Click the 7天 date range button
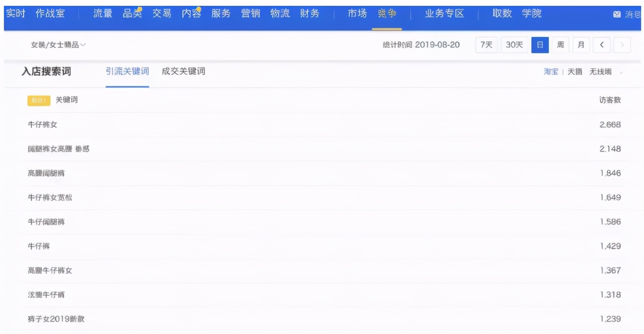This screenshot has width=644, height=334. point(487,44)
